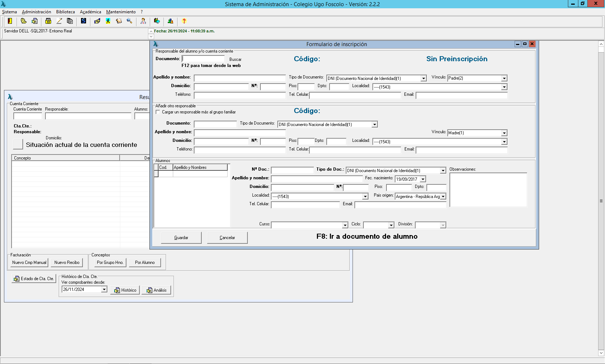
Task: Open the Ver comprobantes desde date dropdown
Action: (104, 289)
